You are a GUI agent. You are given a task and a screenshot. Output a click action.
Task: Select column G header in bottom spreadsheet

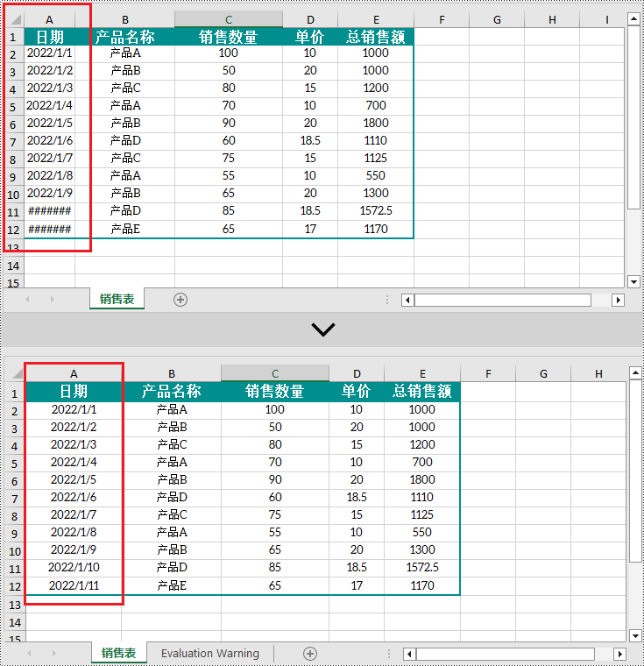[x=543, y=374]
